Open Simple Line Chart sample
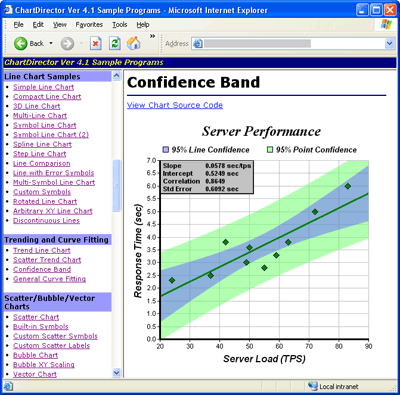Viewport: 400px width, 395px height. (43, 87)
